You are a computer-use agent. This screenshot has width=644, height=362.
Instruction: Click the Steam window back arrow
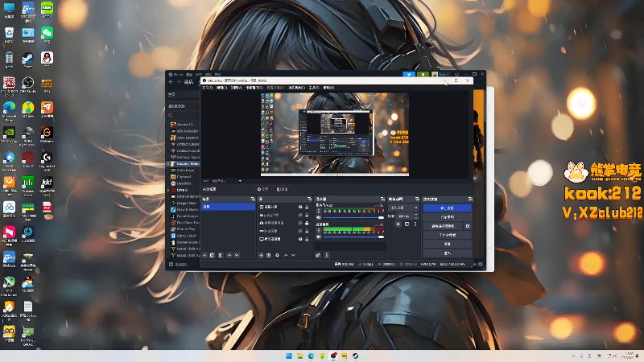coord(171,82)
